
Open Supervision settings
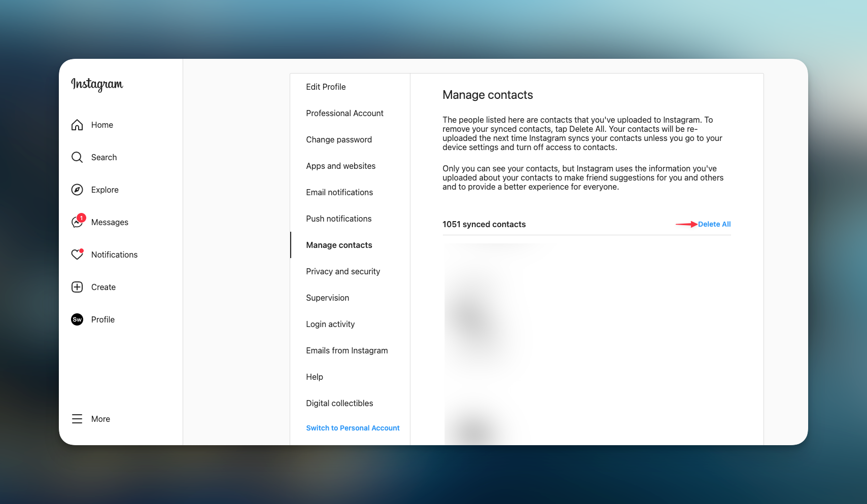point(327,298)
